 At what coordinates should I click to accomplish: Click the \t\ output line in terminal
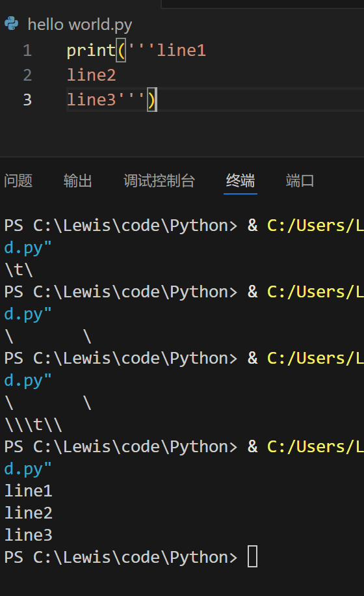point(19,270)
